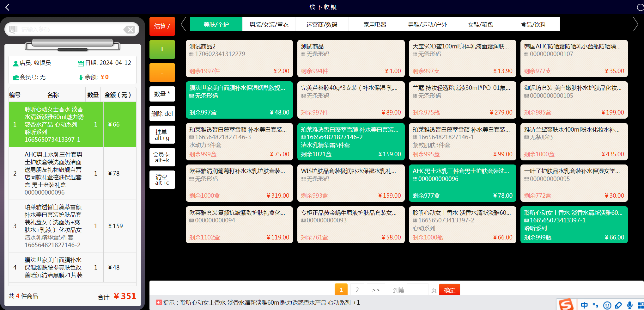Image resolution: width=644 pixels, height=310 pixels.
Task: Open the 家用电器 category tab
Action: (x=375, y=24)
